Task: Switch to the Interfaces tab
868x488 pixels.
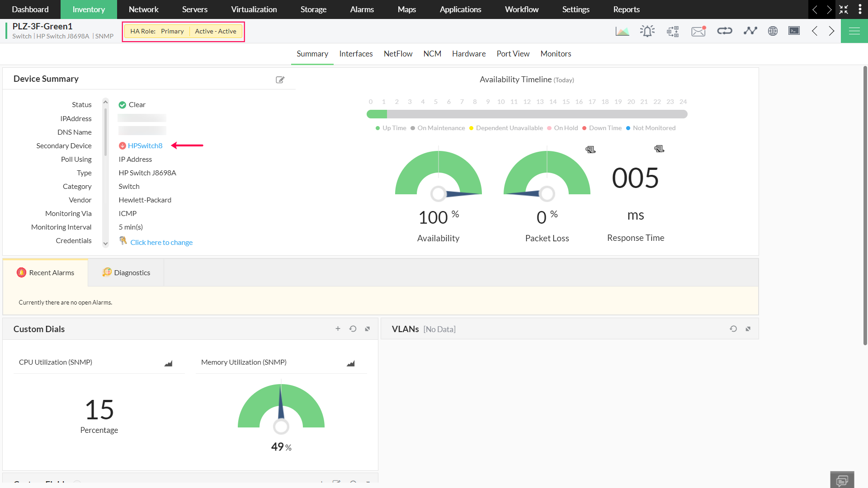Action: point(356,54)
